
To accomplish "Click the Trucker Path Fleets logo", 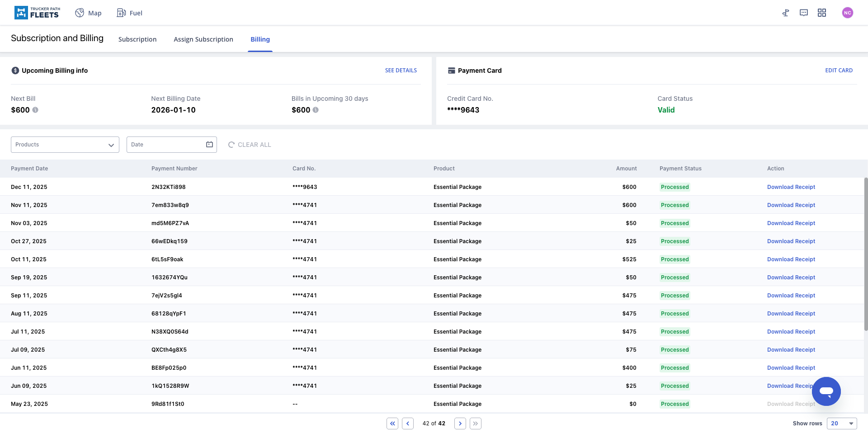I will coord(37,13).
